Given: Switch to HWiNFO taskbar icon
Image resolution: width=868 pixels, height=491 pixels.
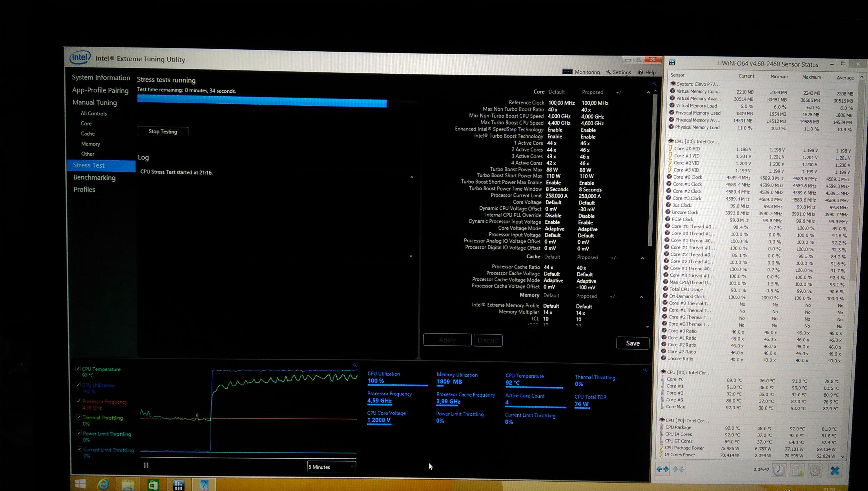Looking at the screenshot, I should pyautogui.click(x=178, y=485).
